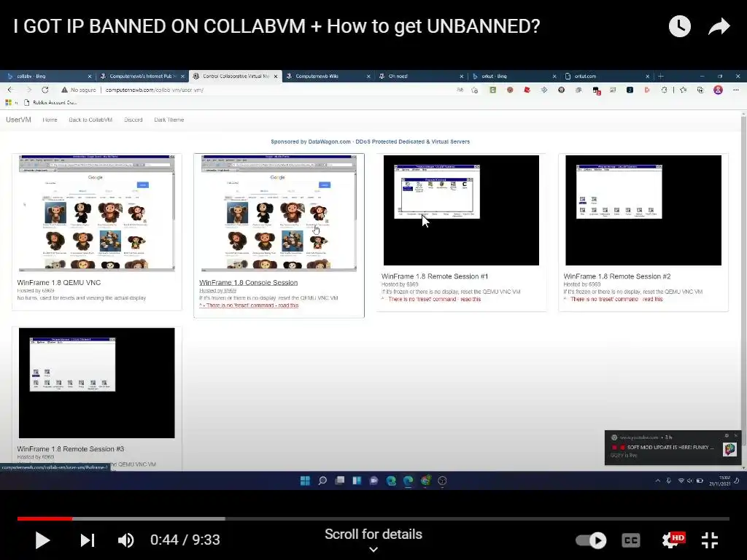Open the browser three-dot menu
This screenshot has width=747, height=560.
(736, 90)
